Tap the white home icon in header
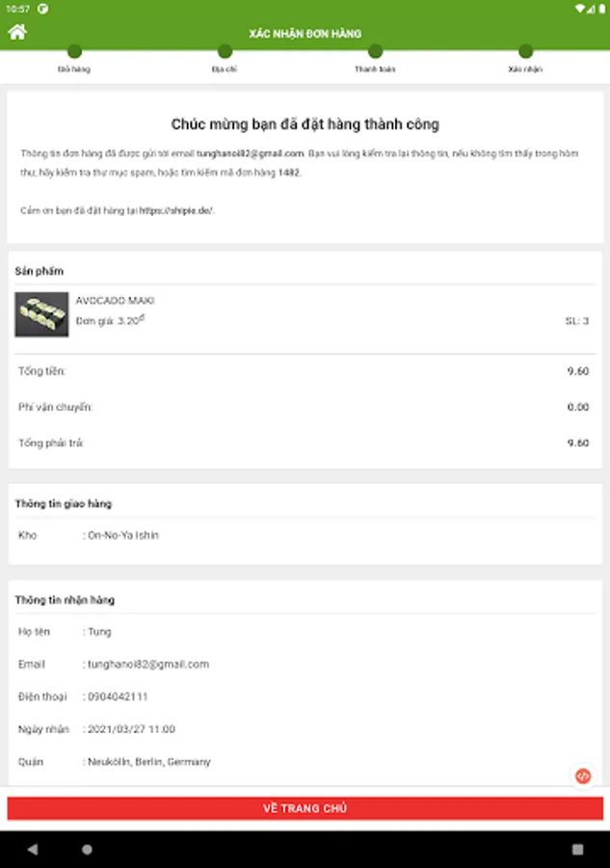The height and width of the screenshot is (868, 610). pyautogui.click(x=17, y=32)
